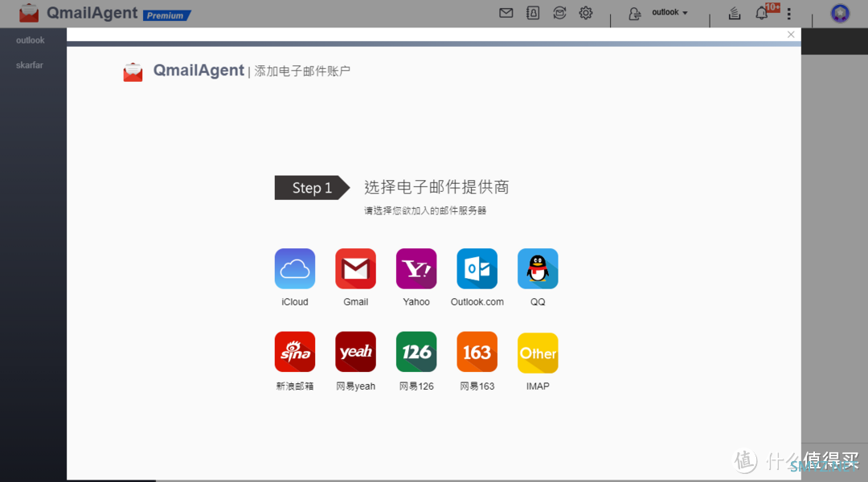This screenshot has height=482, width=868.
Task: Select Outlook.com provider icon
Action: [x=477, y=269]
